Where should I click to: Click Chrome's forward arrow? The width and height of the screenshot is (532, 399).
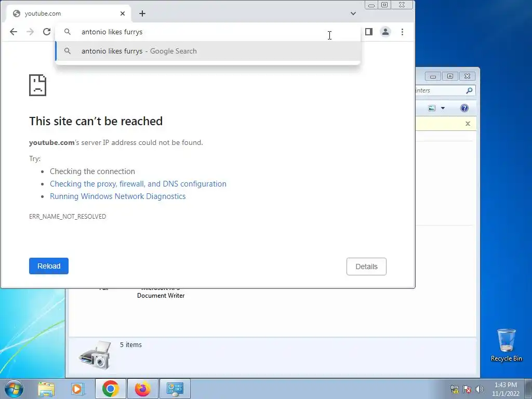(x=30, y=32)
